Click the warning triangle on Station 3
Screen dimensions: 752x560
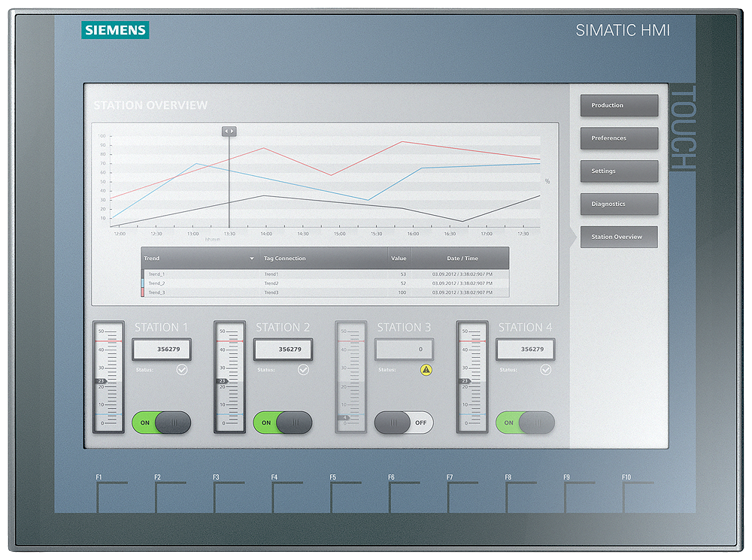point(425,369)
